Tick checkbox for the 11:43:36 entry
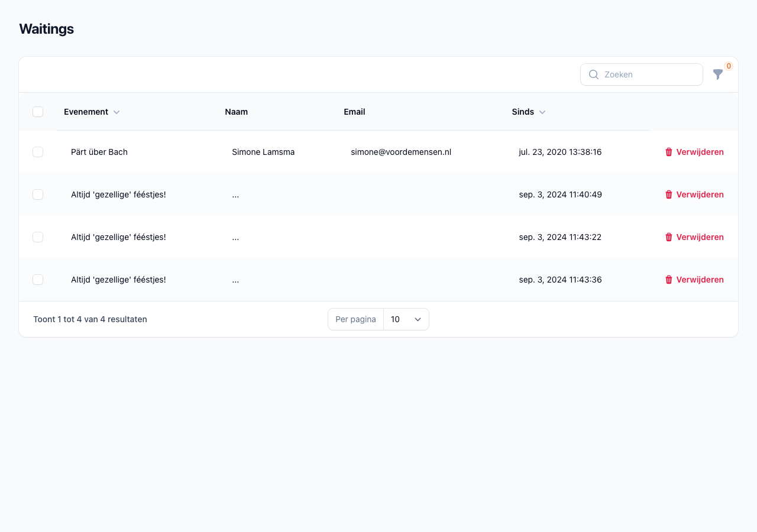The width and height of the screenshot is (757, 532). (38, 280)
